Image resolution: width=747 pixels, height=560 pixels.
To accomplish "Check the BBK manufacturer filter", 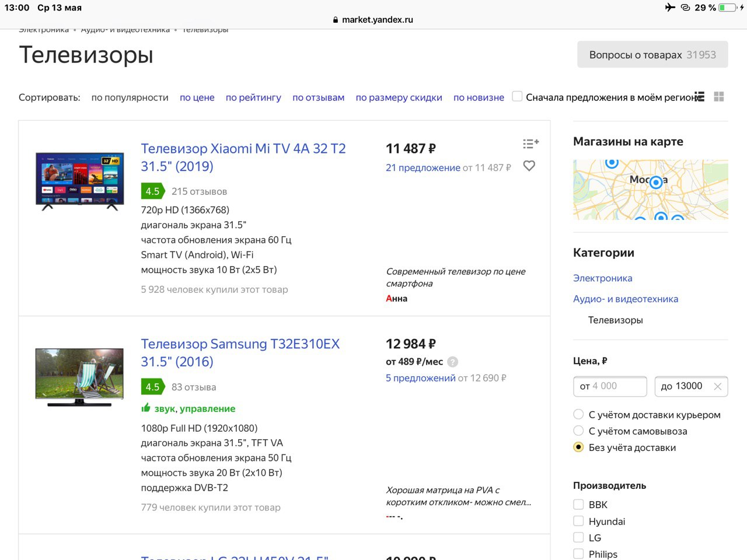I will tap(578, 505).
